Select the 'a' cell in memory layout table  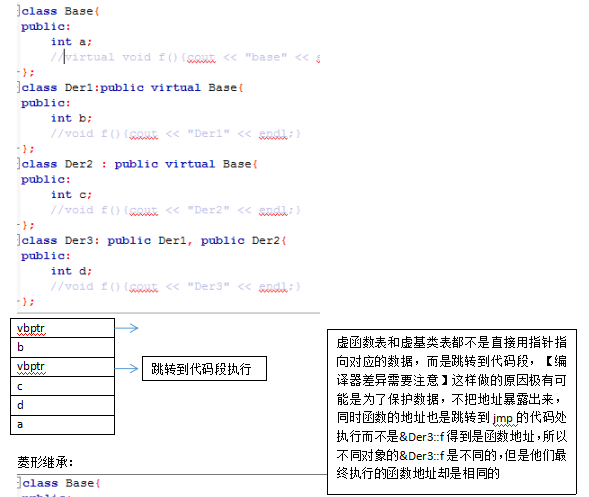(62, 425)
